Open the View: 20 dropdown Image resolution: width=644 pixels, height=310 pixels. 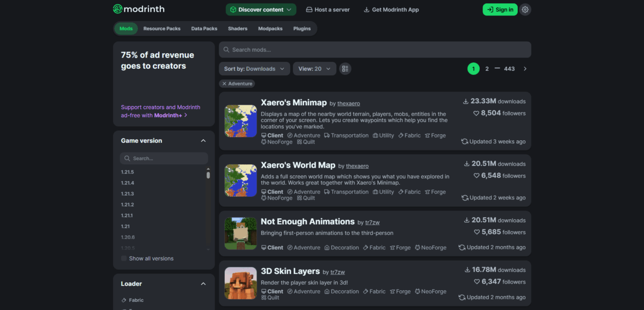point(314,68)
